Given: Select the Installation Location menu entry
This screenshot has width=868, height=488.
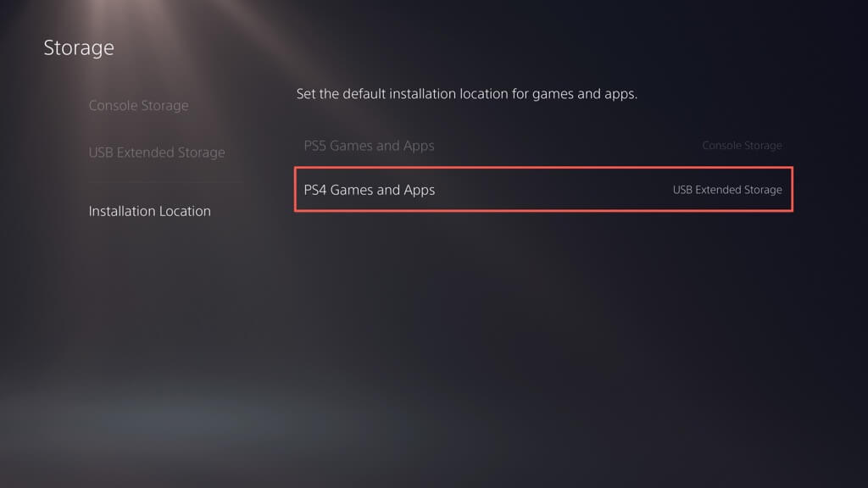Looking at the screenshot, I should [x=149, y=211].
